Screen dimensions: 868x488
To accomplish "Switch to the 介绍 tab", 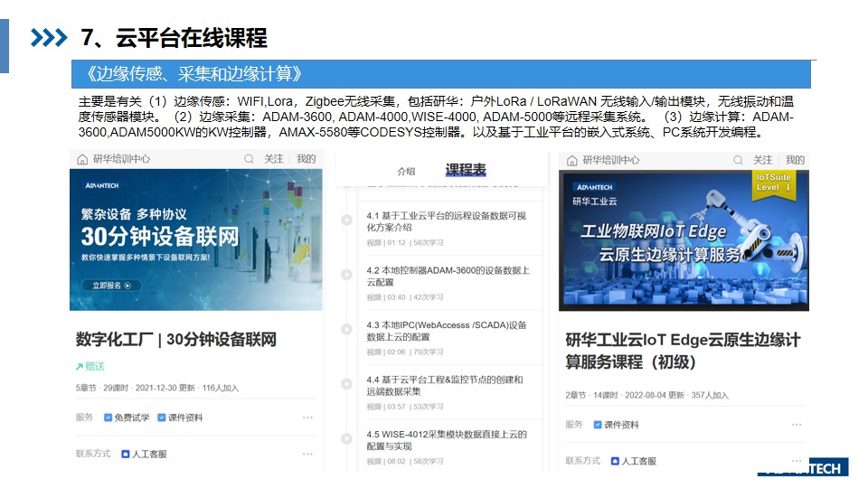I will (406, 171).
